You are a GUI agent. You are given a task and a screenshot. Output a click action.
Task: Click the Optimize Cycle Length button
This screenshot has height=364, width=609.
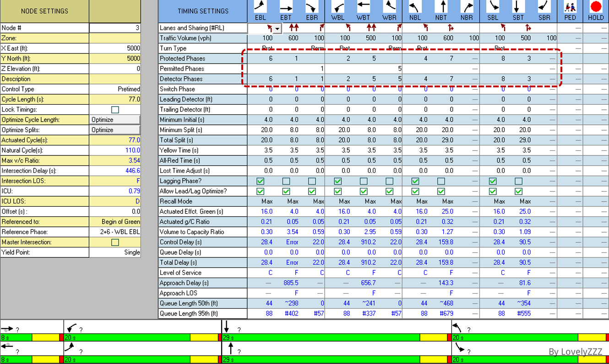pos(115,120)
